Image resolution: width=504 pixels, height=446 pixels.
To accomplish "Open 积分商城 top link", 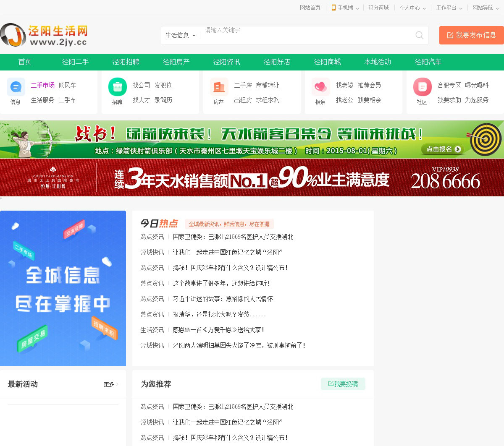I will [x=378, y=8].
